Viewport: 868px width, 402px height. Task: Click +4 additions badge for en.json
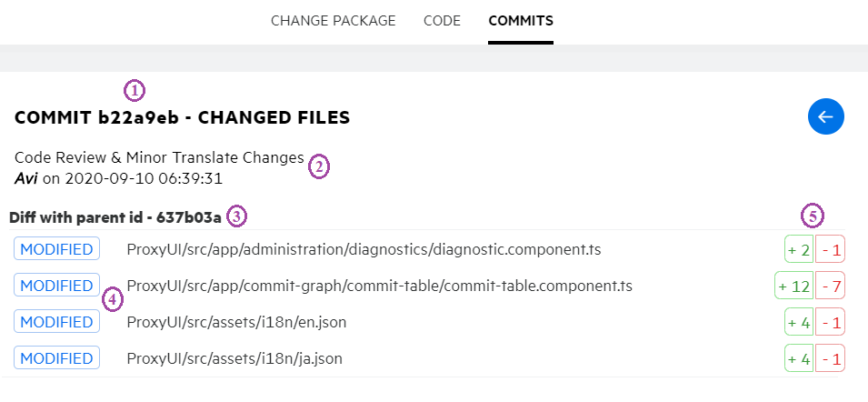click(x=799, y=322)
